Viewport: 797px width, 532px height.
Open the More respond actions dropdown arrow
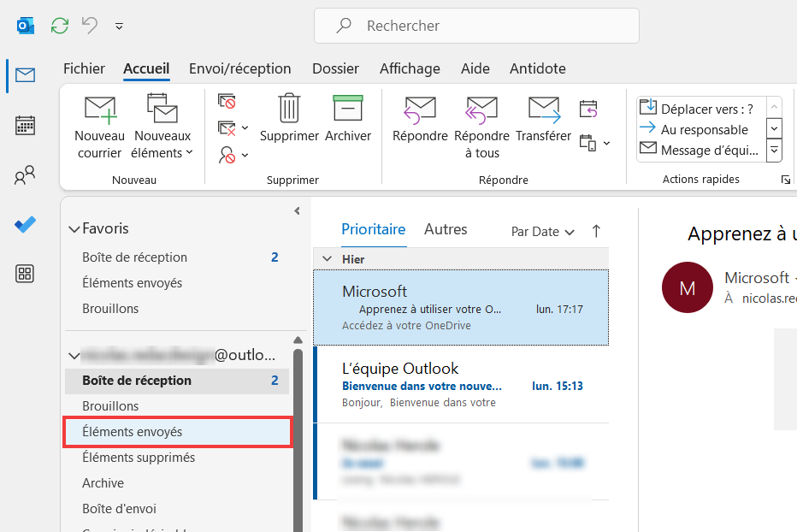(x=606, y=144)
